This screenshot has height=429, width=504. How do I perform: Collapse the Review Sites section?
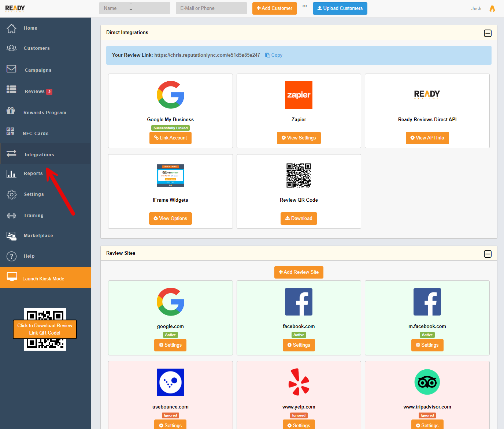point(488,254)
